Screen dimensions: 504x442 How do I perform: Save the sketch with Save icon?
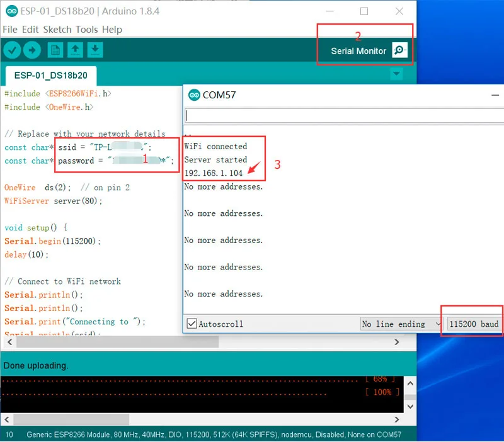(x=95, y=50)
